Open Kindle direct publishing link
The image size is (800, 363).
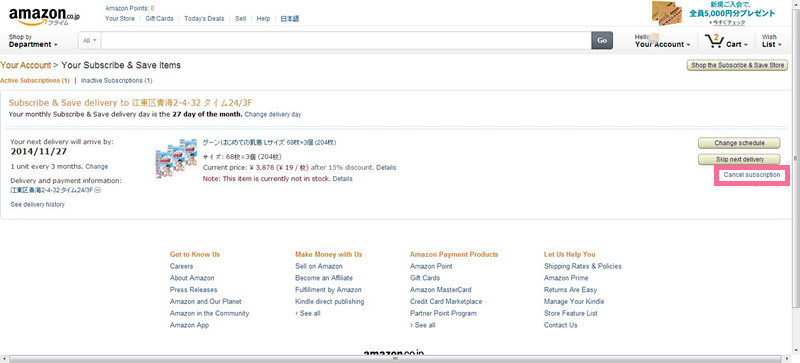pyautogui.click(x=330, y=301)
